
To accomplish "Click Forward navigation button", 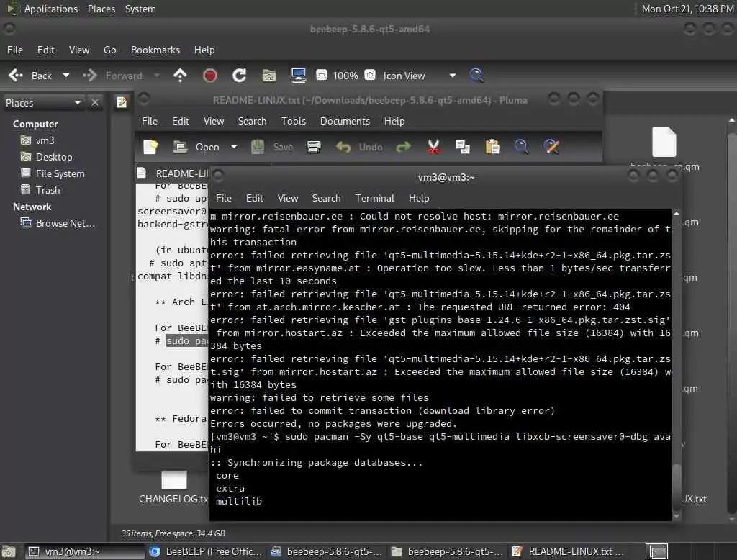I will pos(113,76).
